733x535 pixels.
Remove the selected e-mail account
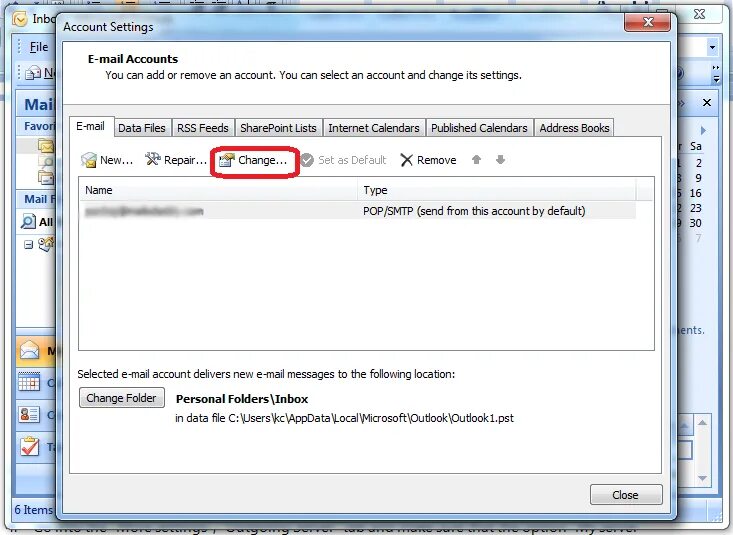pyautogui.click(x=428, y=160)
